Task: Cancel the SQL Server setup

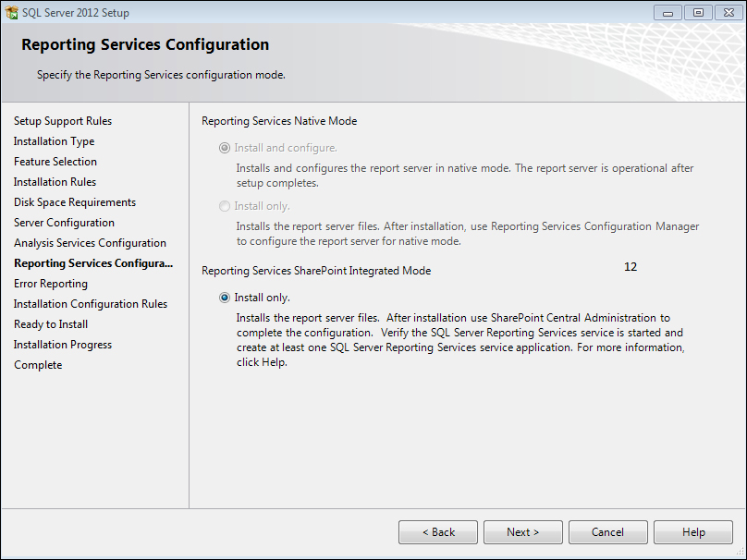Action: pyautogui.click(x=608, y=532)
